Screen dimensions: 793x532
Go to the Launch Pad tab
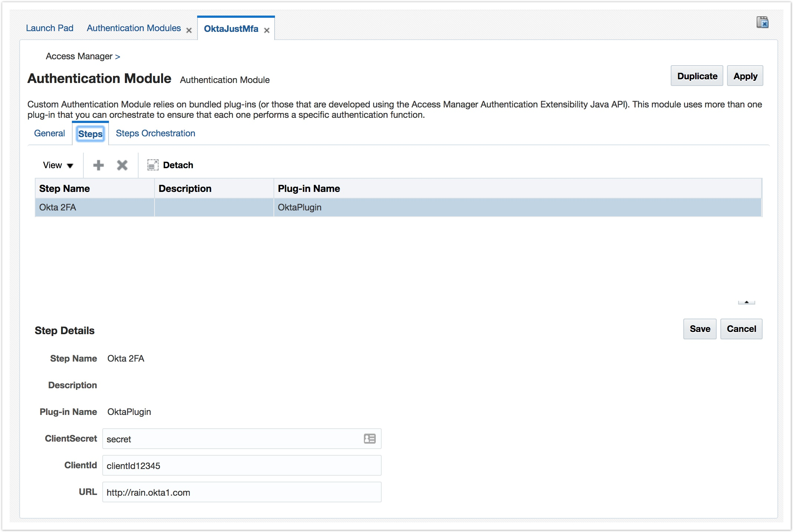tap(50, 28)
